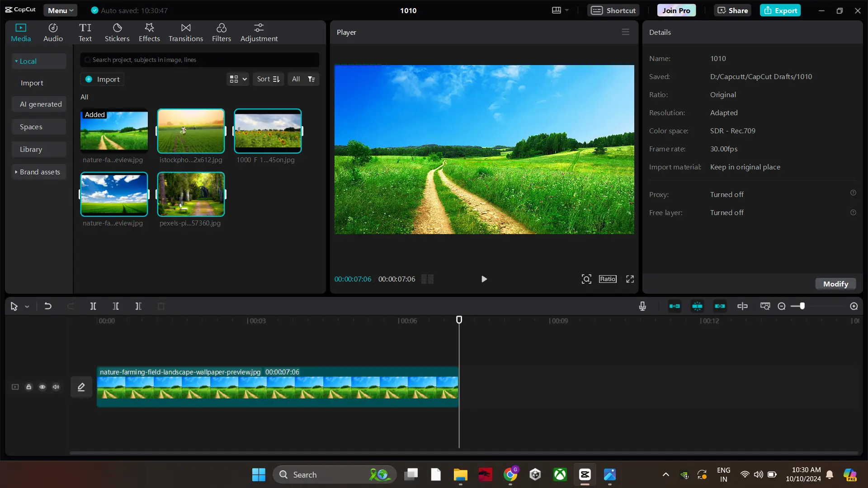
Task: Open the Player panel menu
Action: point(626,32)
